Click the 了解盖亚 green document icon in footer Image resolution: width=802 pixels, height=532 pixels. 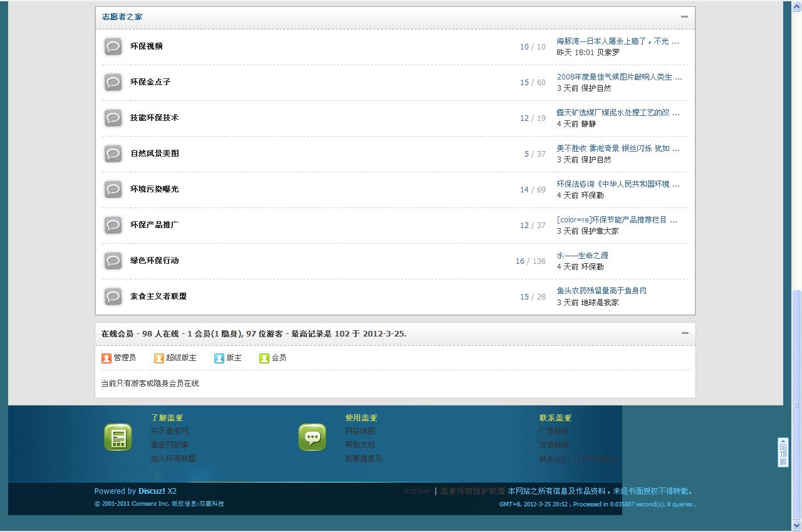pyautogui.click(x=117, y=438)
